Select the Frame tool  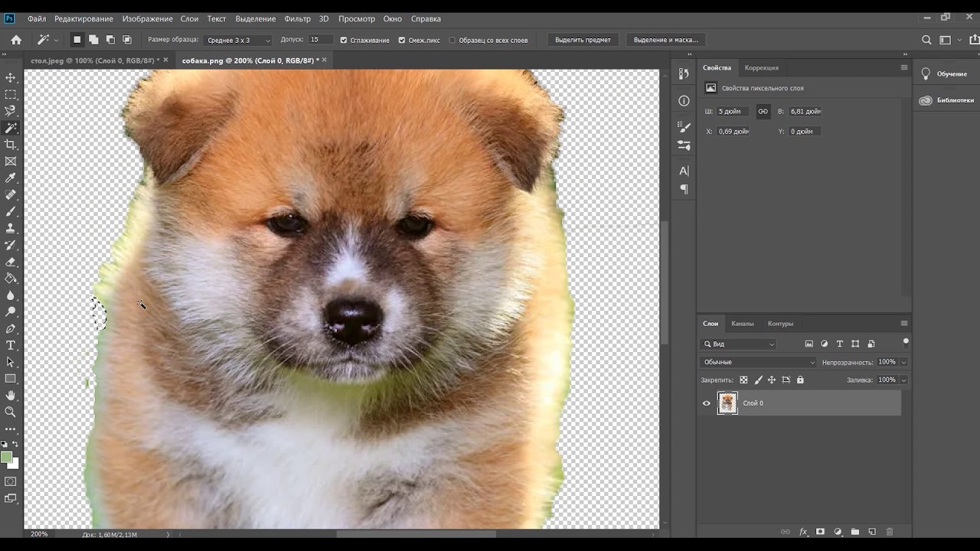click(x=11, y=161)
